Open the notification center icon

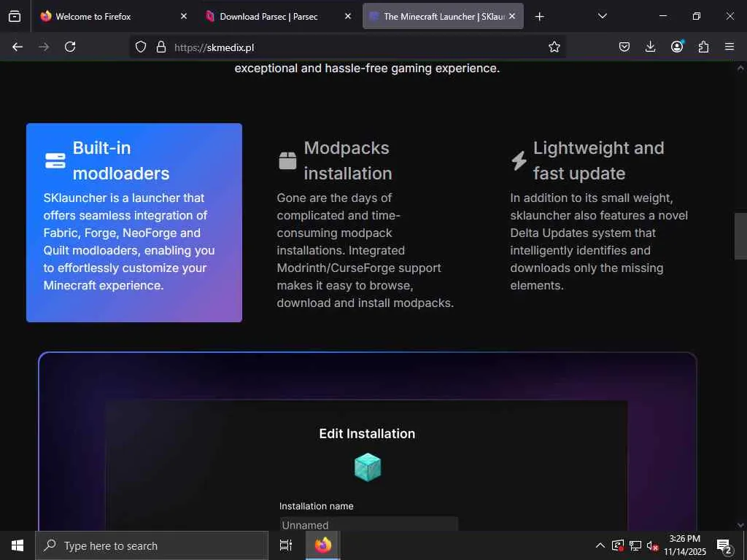coord(724,545)
